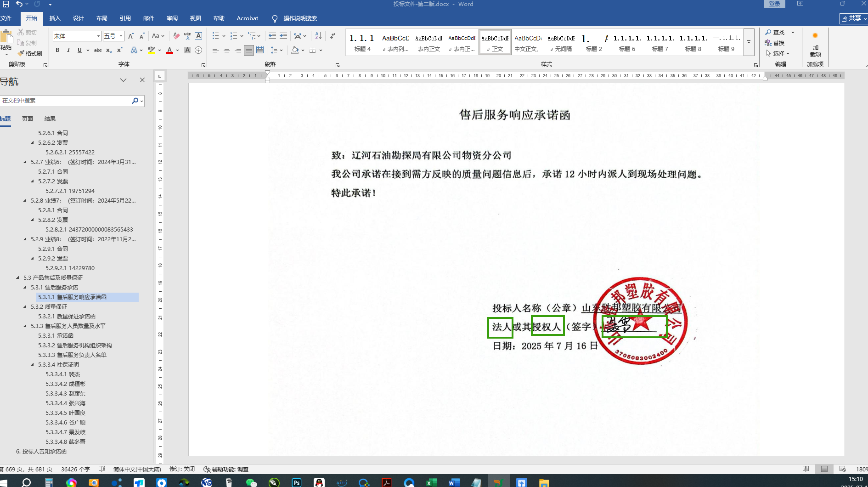
Task: Click the 格式刷 format painter
Action: 30,53
